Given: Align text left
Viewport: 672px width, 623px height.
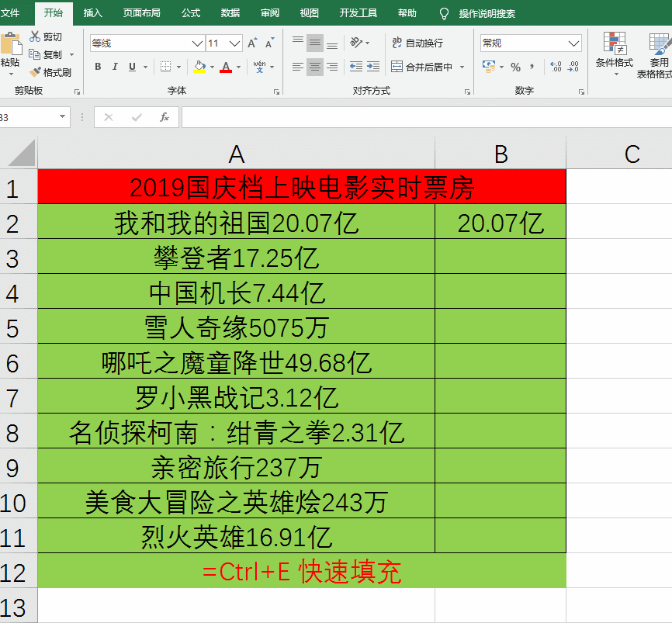Looking at the screenshot, I should pyautogui.click(x=298, y=67).
